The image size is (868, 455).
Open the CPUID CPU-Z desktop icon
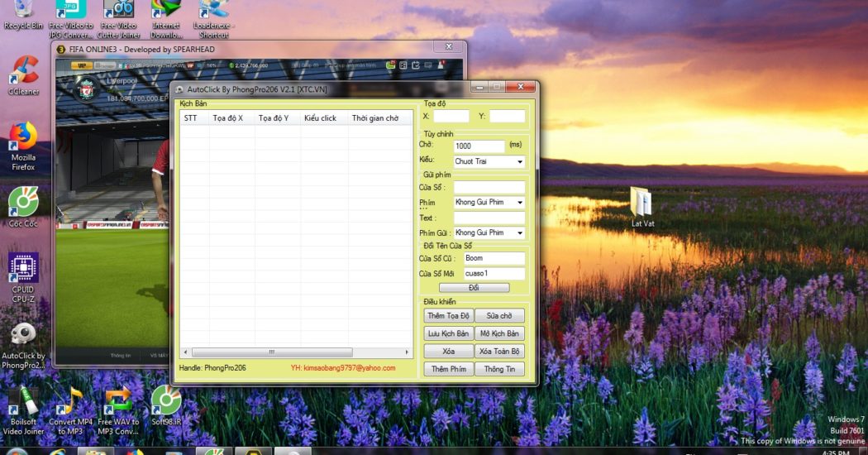pos(23,278)
